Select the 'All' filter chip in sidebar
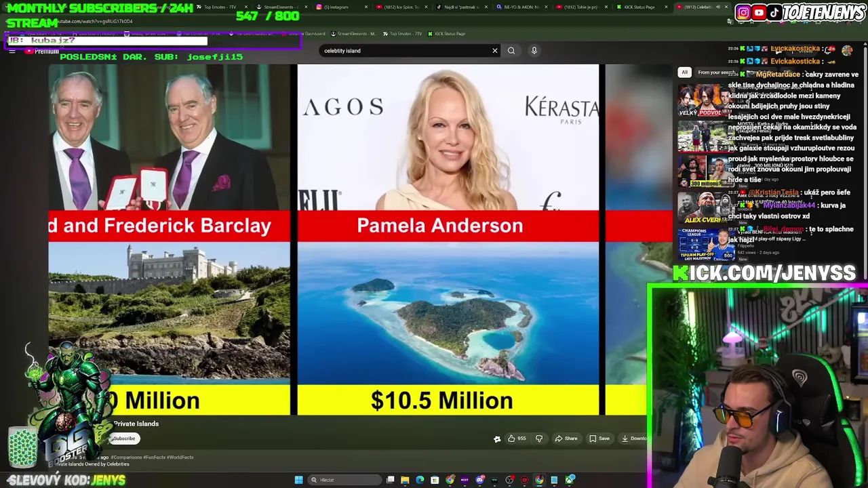The image size is (868, 488). pos(684,73)
